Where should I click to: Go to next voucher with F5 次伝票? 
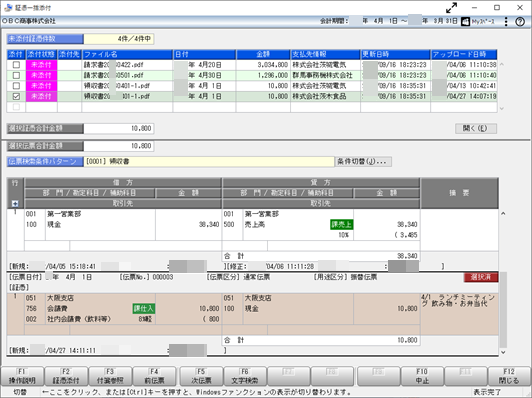[x=201, y=376]
